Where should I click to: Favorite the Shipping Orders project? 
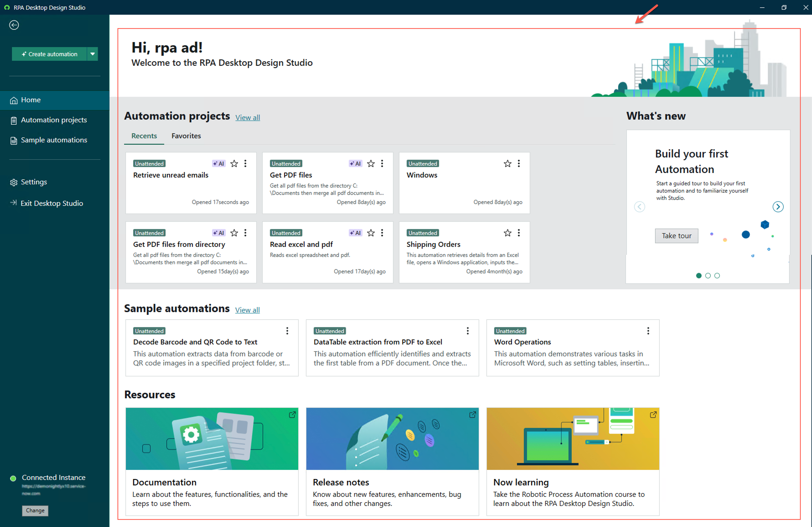[x=508, y=233]
